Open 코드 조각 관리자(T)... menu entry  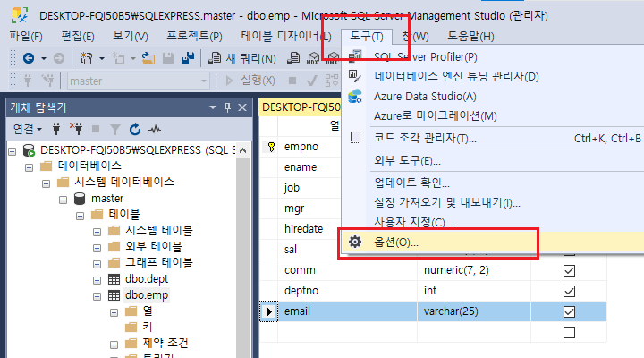425,138
